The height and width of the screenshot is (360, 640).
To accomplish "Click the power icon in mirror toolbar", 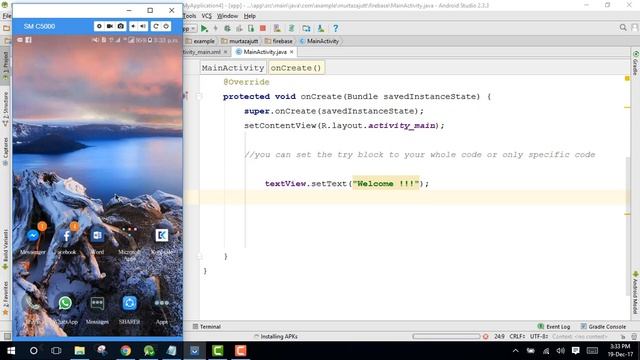I will pos(166,26).
